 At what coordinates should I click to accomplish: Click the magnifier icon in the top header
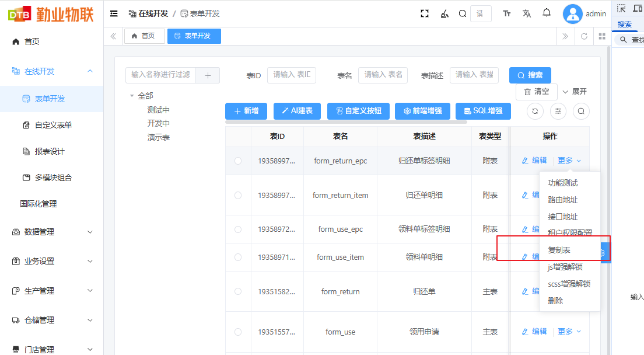(x=463, y=13)
